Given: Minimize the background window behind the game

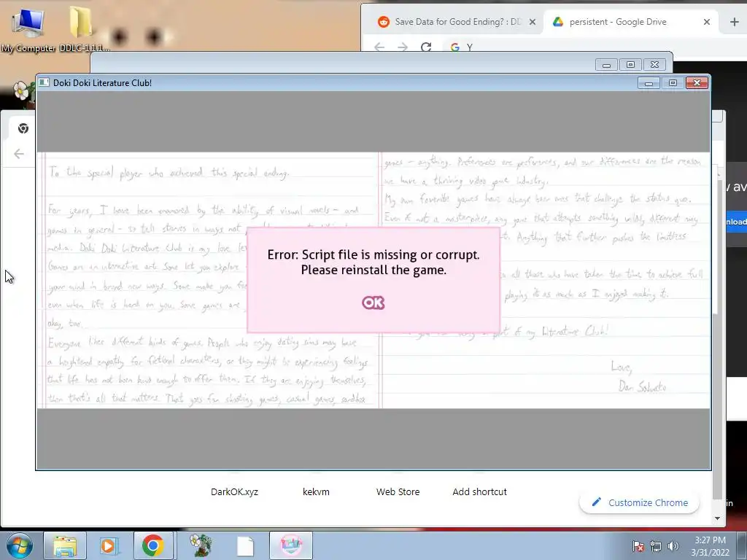Looking at the screenshot, I should pos(606,65).
